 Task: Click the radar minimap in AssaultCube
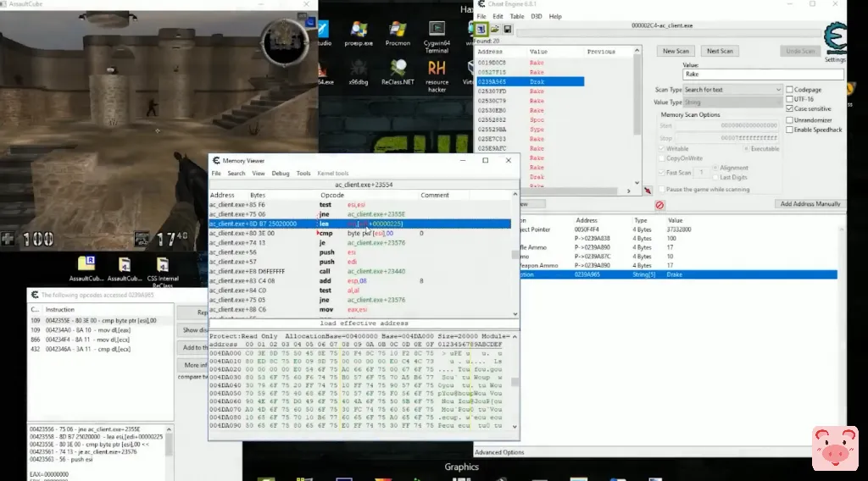(285, 42)
